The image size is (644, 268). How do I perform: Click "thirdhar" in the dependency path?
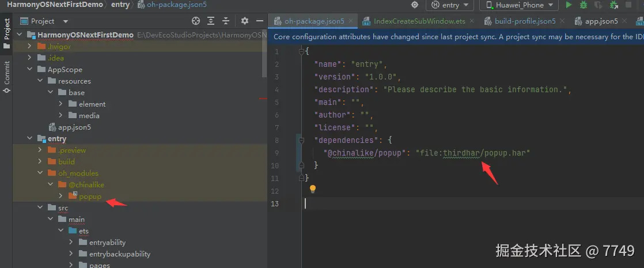461,153
